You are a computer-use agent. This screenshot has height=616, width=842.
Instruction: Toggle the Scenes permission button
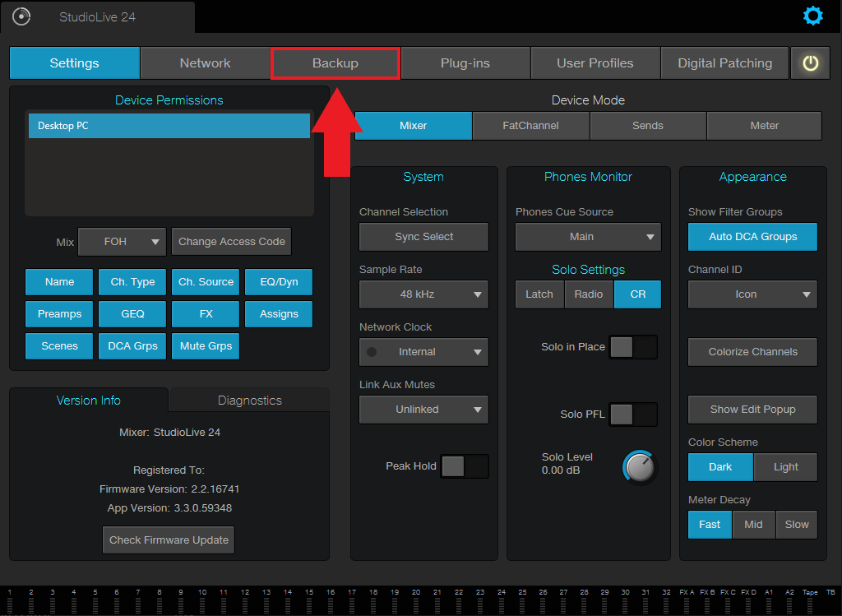coord(59,346)
